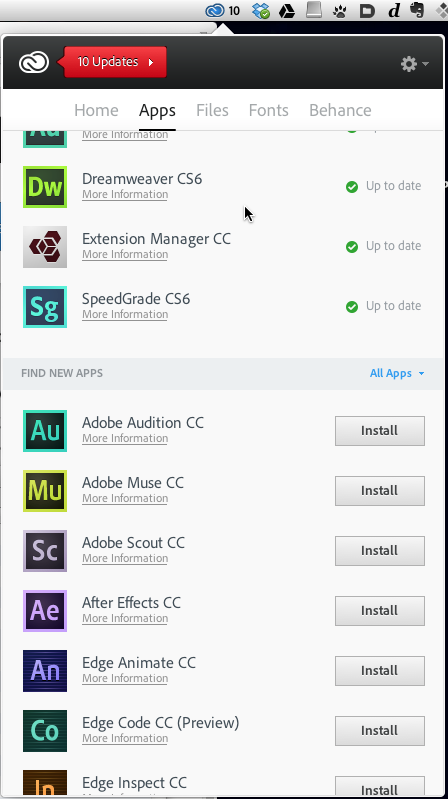The height and width of the screenshot is (799, 448).
Task: Click the After Effects CC icon
Action: tap(45, 610)
